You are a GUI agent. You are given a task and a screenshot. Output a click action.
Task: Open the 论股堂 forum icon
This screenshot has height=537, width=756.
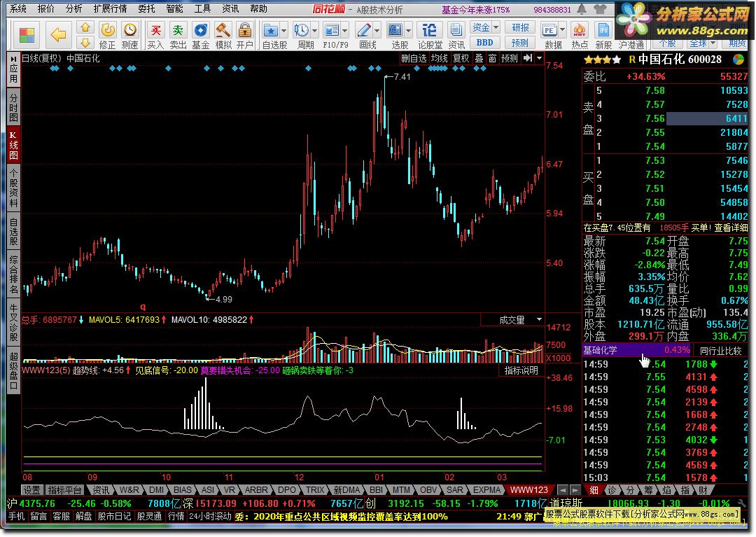[x=428, y=31]
